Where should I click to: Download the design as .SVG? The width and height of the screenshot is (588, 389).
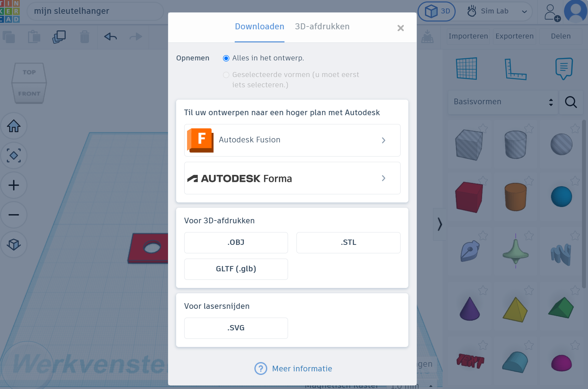236,328
